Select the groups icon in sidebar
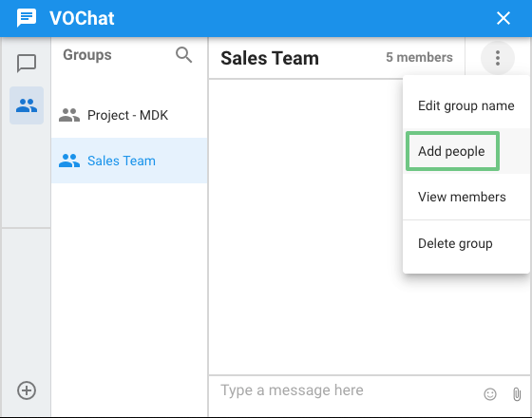 click(27, 105)
